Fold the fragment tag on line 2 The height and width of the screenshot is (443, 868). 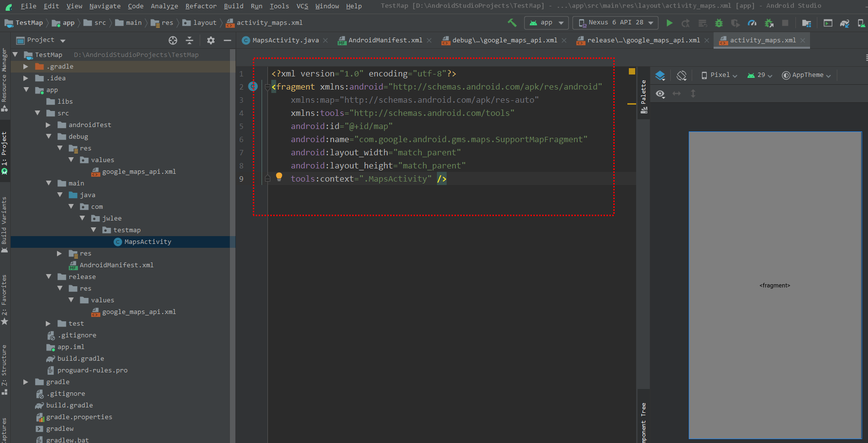[267, 87]
